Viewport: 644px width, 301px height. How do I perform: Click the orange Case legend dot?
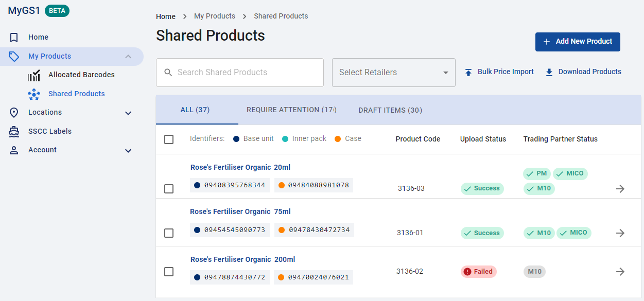point(338,139)
